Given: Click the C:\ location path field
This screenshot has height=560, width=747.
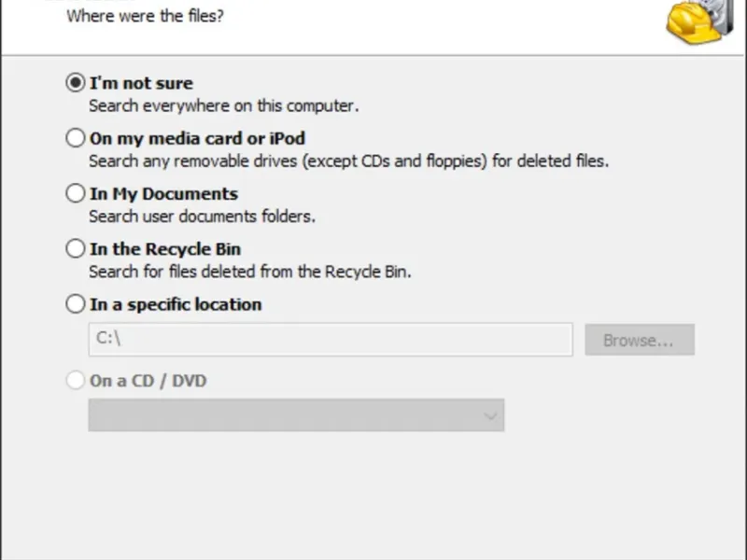Looking at the screenshot, I should coord(331,340).
